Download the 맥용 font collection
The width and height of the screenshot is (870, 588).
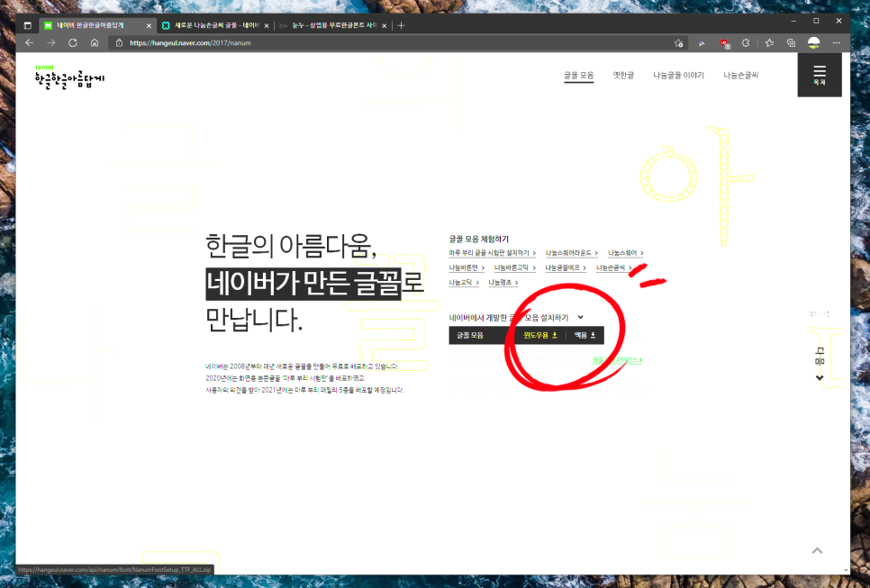(585, 335)
